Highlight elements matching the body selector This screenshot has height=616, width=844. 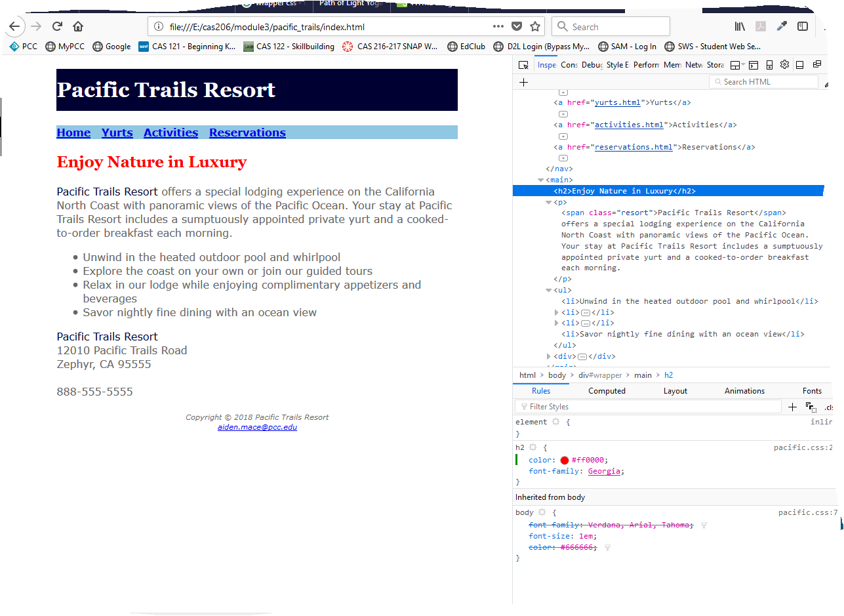pos(542,512)
